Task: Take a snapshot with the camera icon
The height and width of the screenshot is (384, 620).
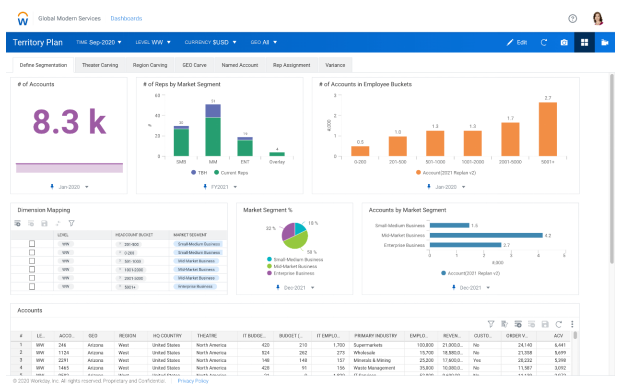Action: [564, 42]
